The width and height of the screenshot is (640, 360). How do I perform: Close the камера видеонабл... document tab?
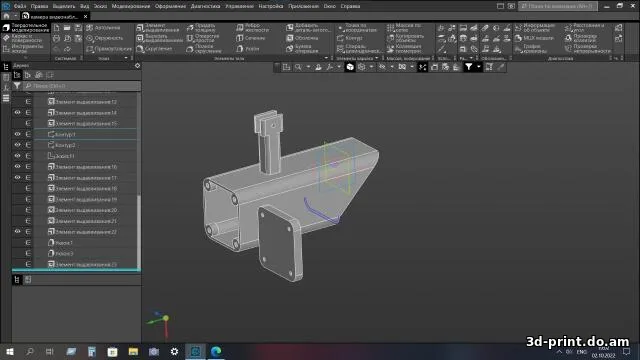point(85,17)
